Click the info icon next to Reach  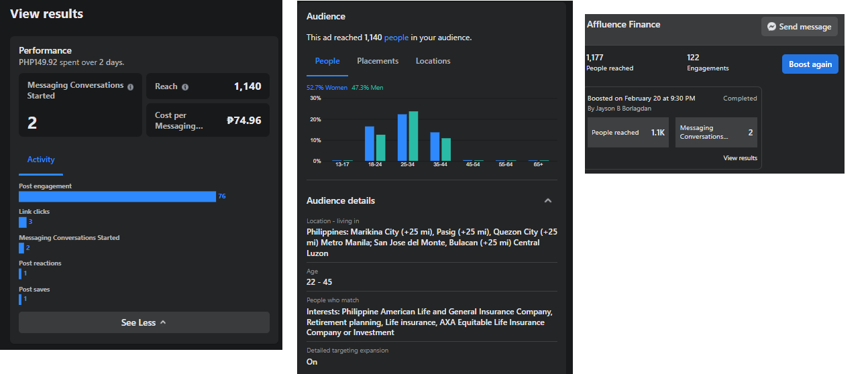coord(185,87)
